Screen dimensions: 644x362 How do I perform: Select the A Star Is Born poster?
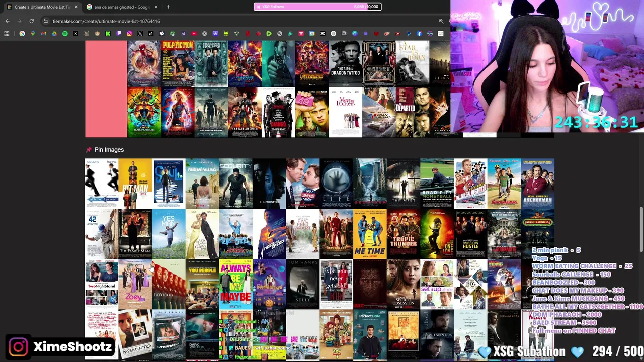pyautogui.click(x=412, y=64)
